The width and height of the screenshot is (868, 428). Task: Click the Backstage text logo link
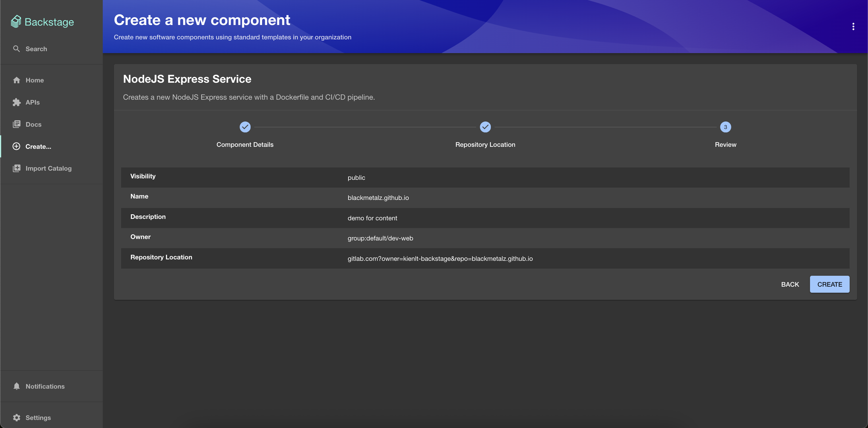[49, 22]
